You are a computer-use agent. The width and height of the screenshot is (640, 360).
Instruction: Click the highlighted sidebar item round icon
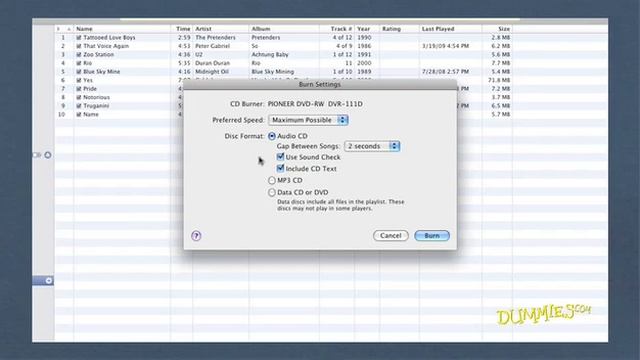49,281
